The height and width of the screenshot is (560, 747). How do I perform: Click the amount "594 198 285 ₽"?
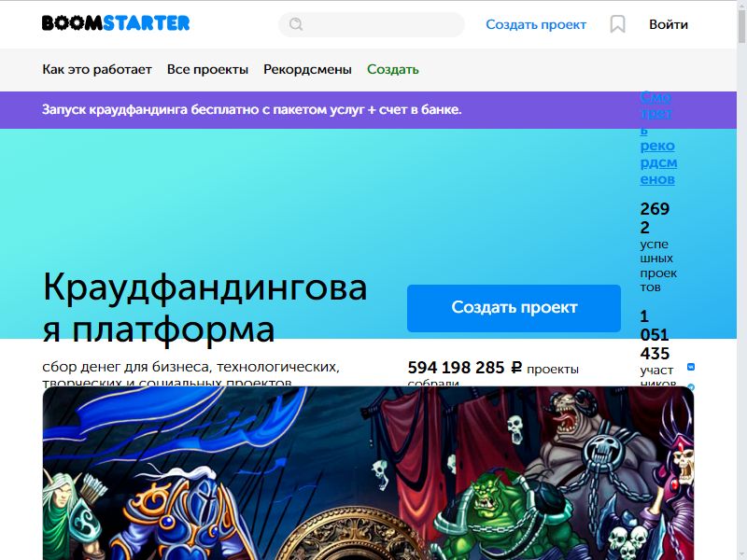(464, 368)
